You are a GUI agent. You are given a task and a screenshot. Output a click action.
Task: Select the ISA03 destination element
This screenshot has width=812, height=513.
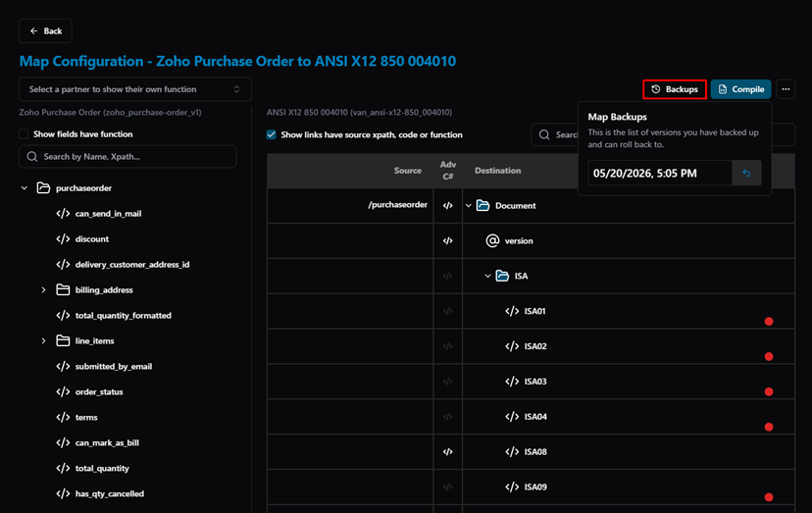click(535, 382)
